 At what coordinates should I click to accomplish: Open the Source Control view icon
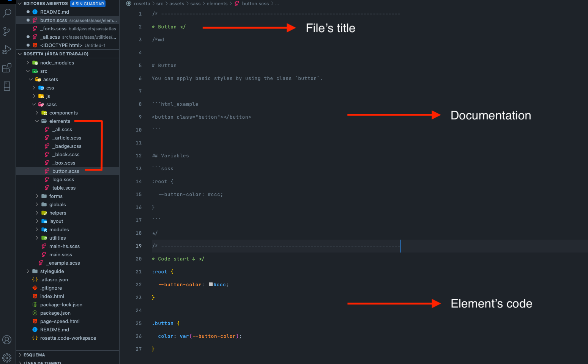click(7, 31)
